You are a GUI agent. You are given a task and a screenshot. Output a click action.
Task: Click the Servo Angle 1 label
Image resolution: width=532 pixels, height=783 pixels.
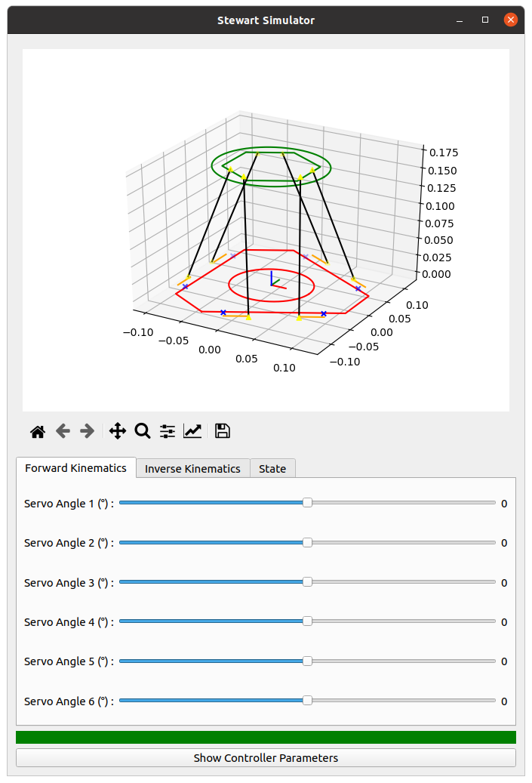coord(69,504)
